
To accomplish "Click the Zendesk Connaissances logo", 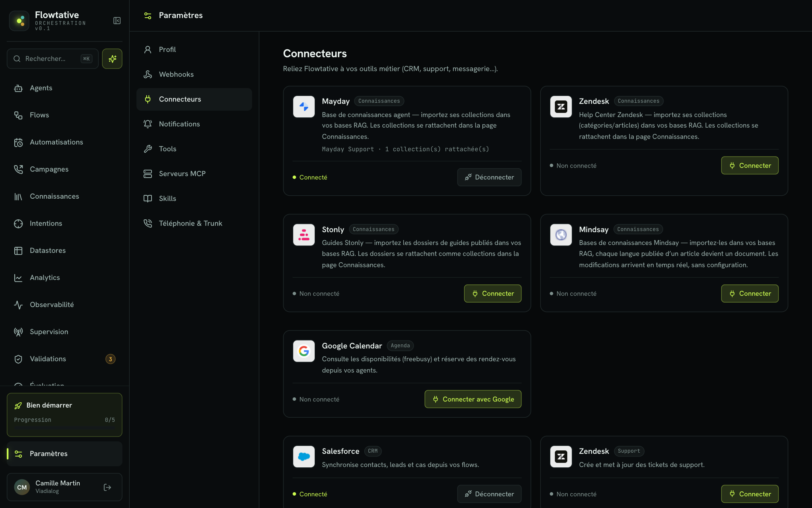I will pyautogui.click(x=561, y=107).
